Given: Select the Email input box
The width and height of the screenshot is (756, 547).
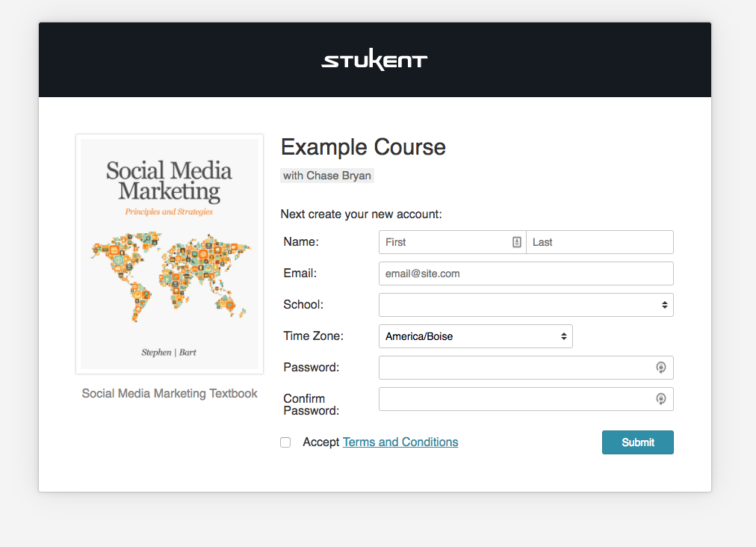Looking at the screenshot, I should (526, 273).
